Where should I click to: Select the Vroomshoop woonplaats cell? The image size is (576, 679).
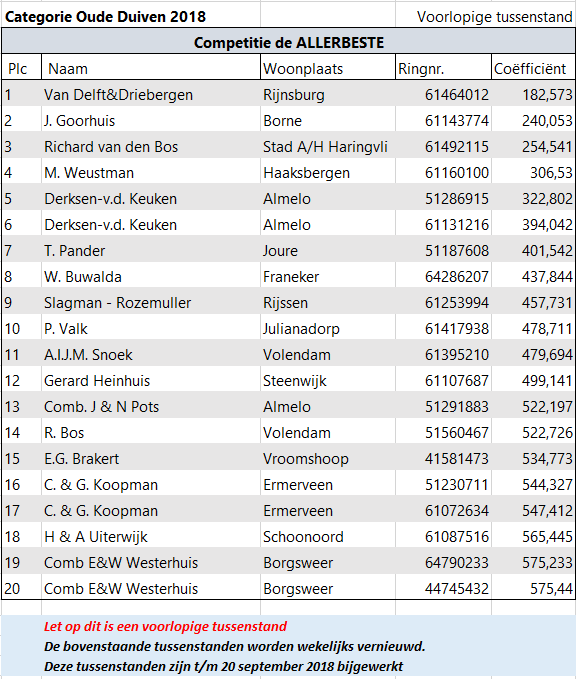coord(328,457)
